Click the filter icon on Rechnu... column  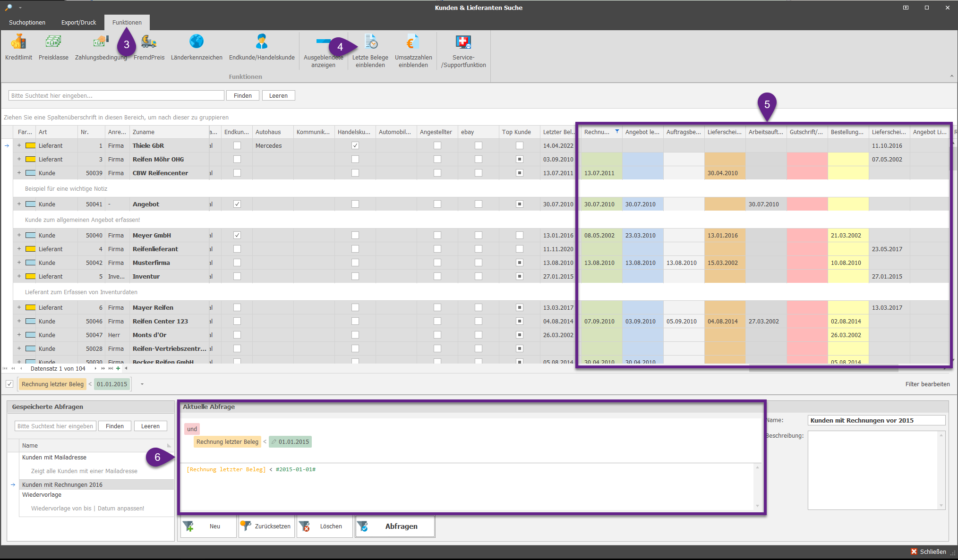(x=617, y=132)
